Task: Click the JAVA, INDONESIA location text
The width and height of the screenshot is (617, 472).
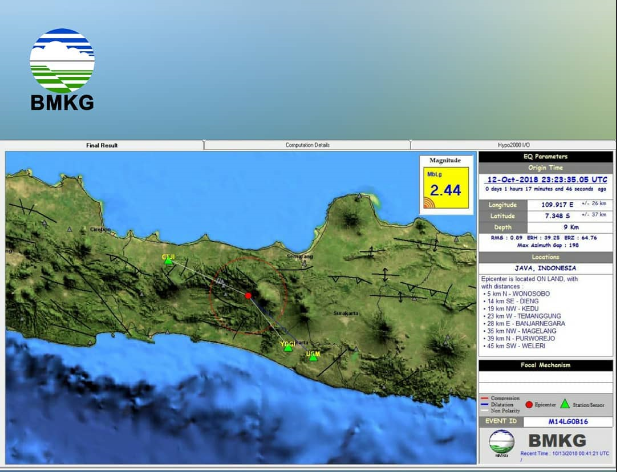Action: [x=545, y=268]
